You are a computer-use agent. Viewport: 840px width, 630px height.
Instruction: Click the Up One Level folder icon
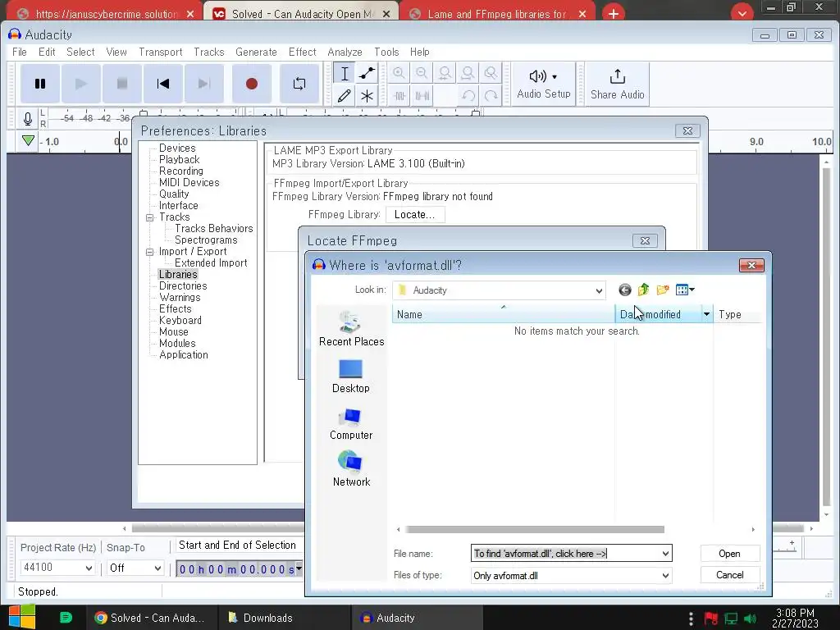(x=643, y=290)
